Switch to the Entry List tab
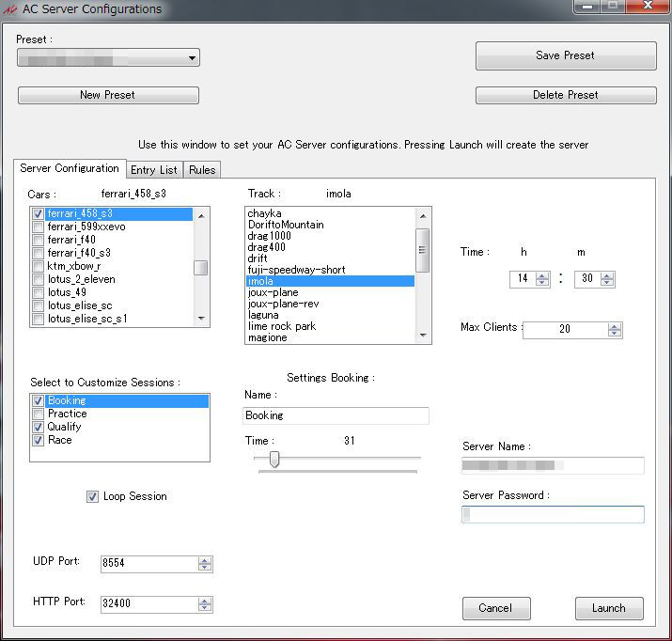Viewport: 672px width, 641px height. [154, 170]
